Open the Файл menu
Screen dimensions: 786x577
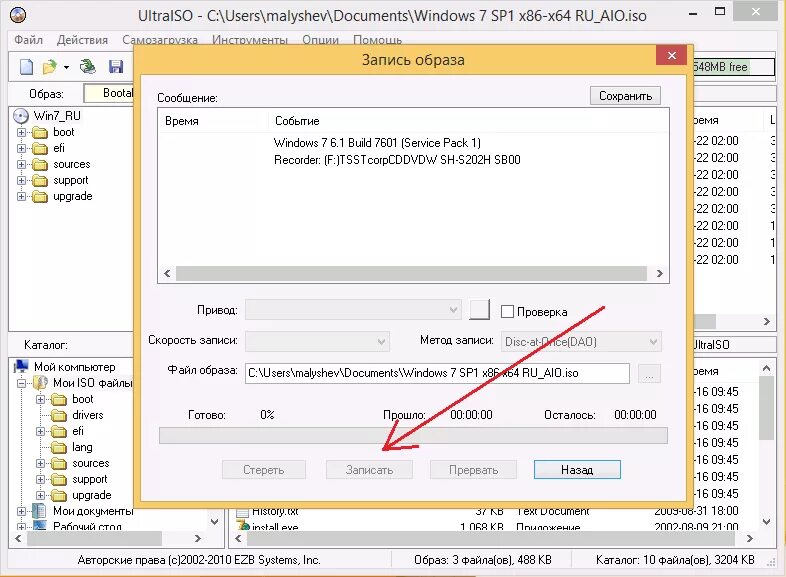[28, 40]
